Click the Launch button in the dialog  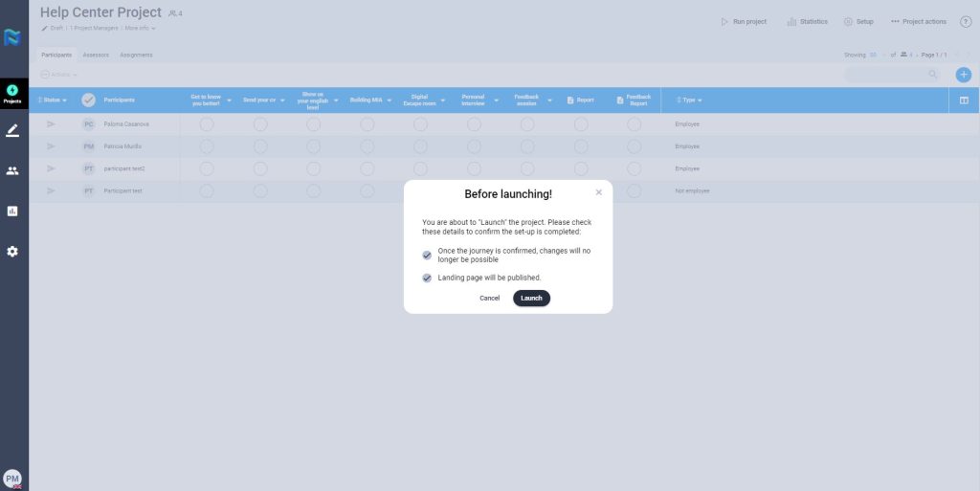point(531,298)
